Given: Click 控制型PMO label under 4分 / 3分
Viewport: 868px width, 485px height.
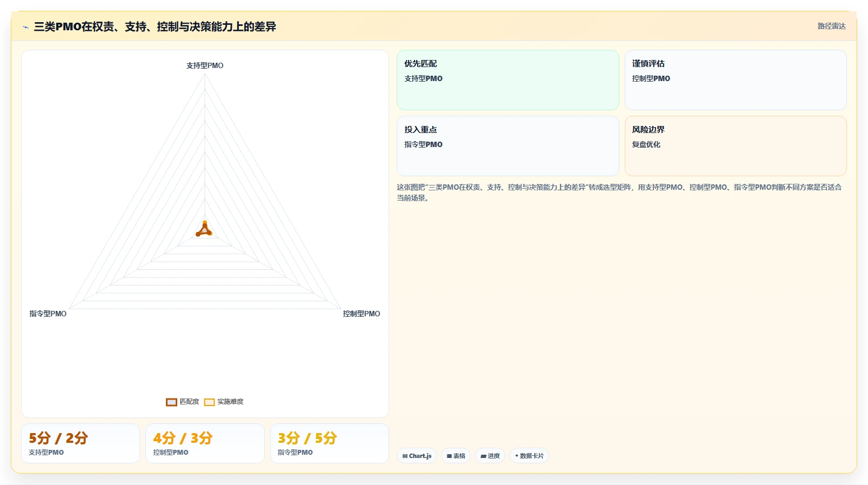Looking at the screenshot, I should click(171, 453).
